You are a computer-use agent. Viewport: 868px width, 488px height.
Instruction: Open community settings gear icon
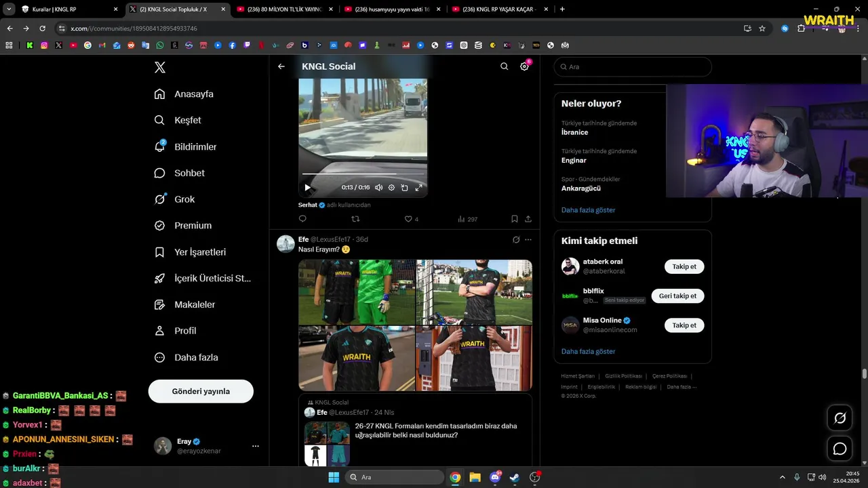[x=524, y=66]
